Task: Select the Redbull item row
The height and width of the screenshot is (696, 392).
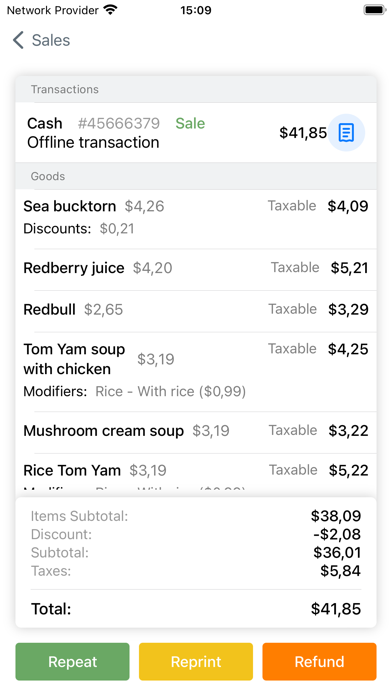Action: (196, 311)
